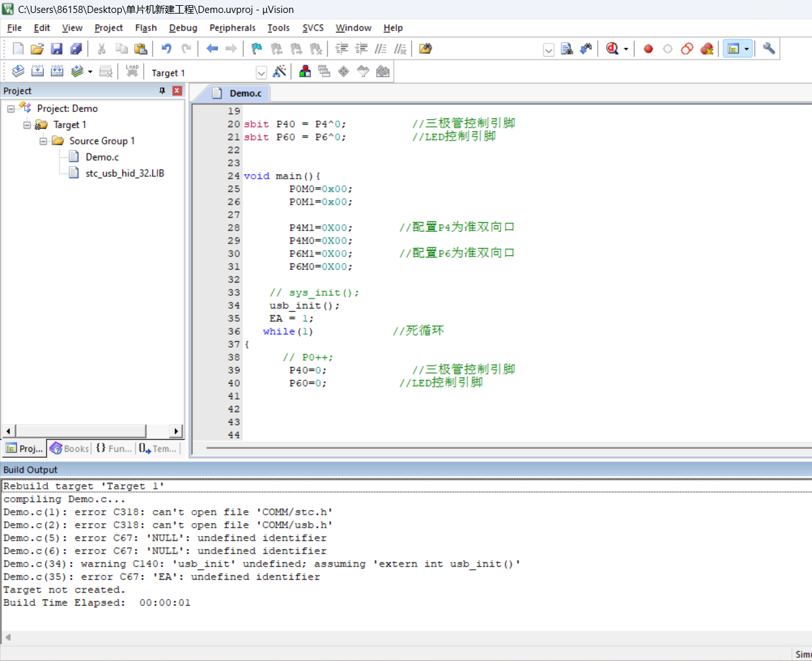812x661 pixels.
Task: Undo the last edit
Action: 166,49
